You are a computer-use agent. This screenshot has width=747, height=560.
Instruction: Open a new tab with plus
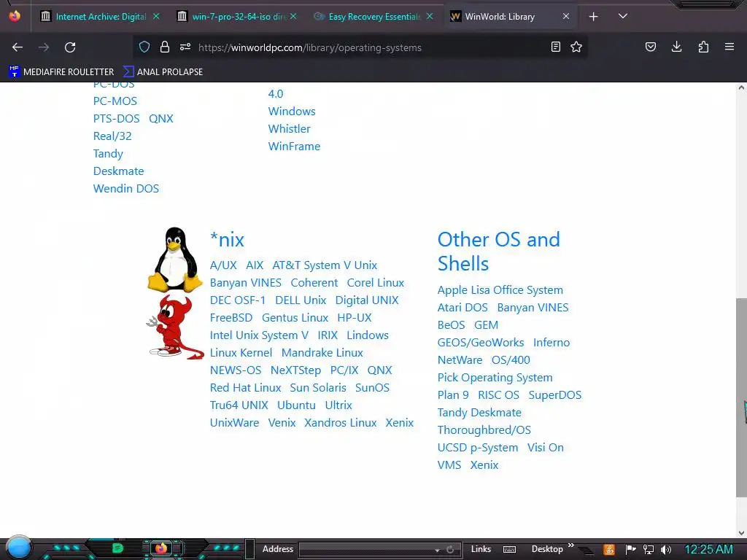click(594, 17)
